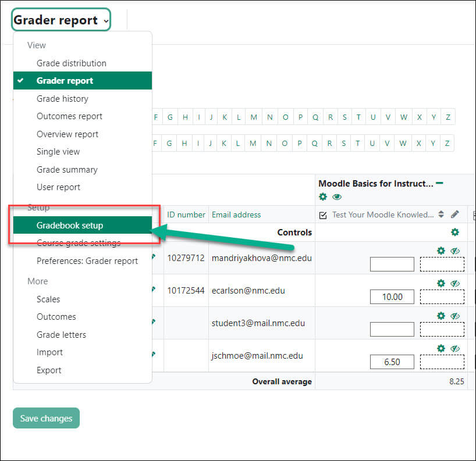Filter by letter Z in upper letter row
The height and width of the screenshot is (461, 476).
(448, 117)
